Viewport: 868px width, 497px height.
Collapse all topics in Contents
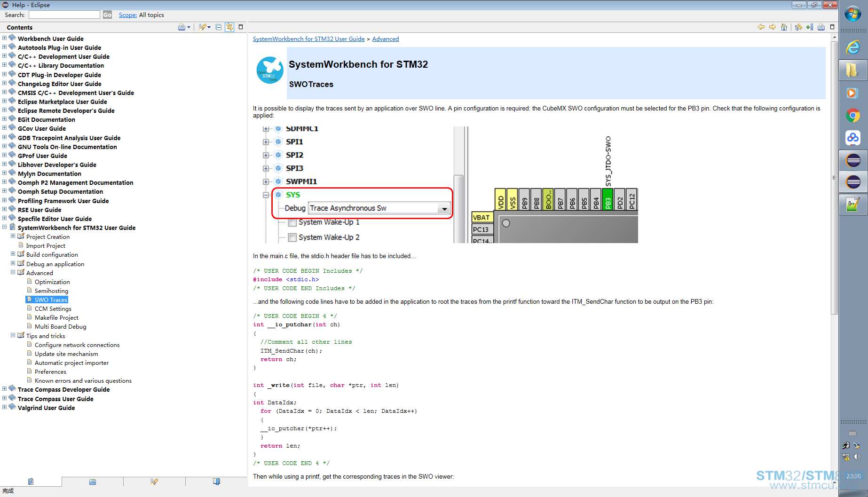(x=219, y=27)
